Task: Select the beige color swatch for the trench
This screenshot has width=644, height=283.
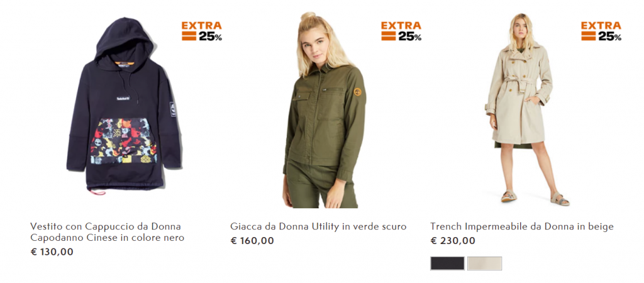Action: (x=485, y=264)
